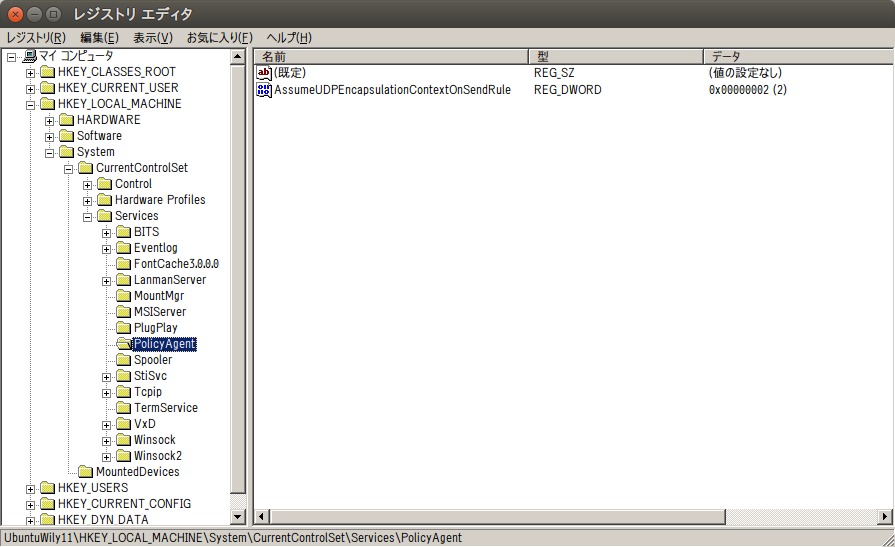
Task: Click the LanmanServer folder icon
Action: [x=124, y=280]
